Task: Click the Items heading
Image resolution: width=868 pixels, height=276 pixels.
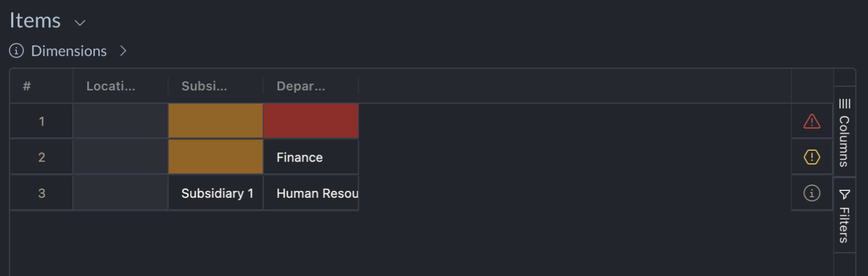Action: (35, 21)
